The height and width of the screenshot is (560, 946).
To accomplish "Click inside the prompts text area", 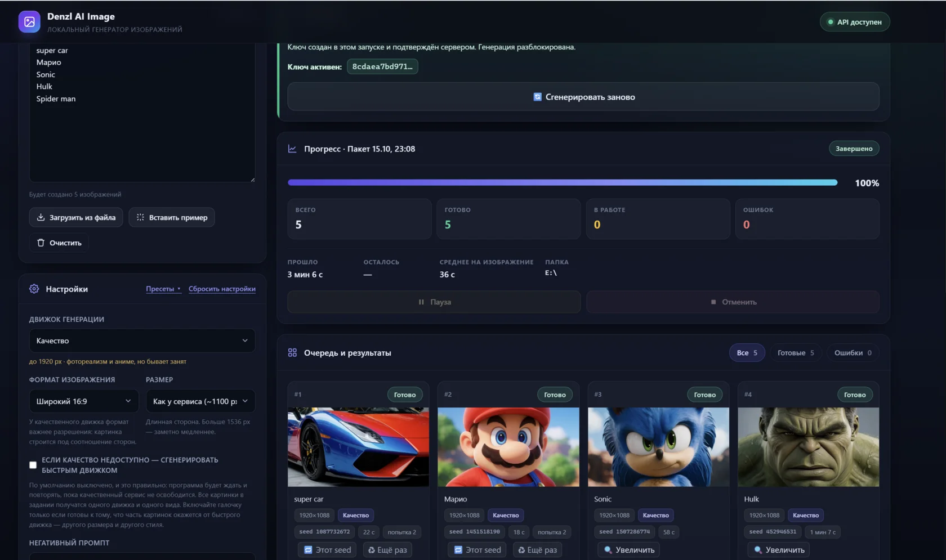I will coord(142,113).
